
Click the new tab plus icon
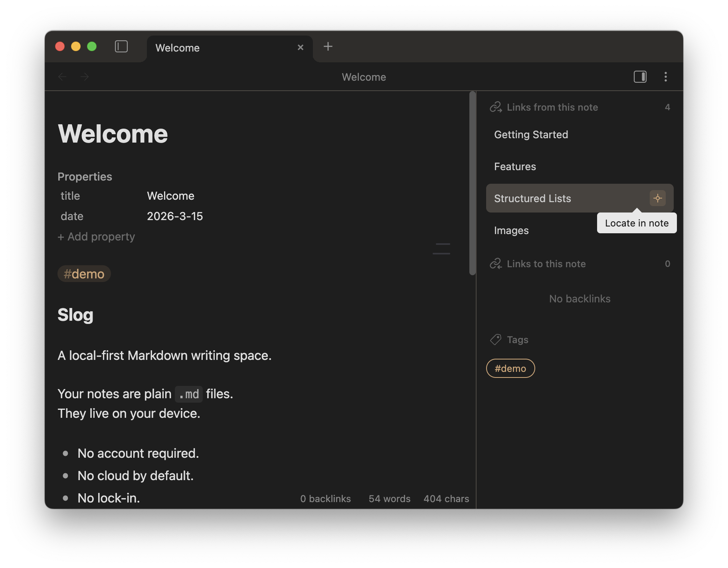click(x=328, y=47)
